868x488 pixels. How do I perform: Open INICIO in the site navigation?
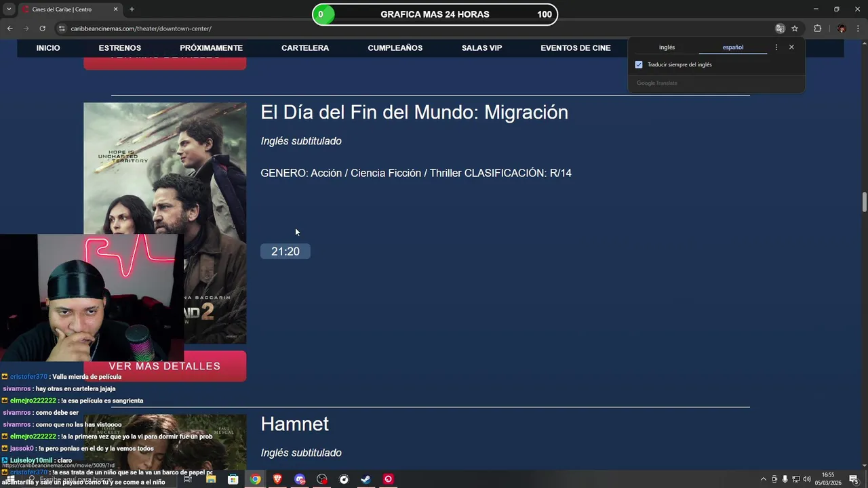[48, 48]
